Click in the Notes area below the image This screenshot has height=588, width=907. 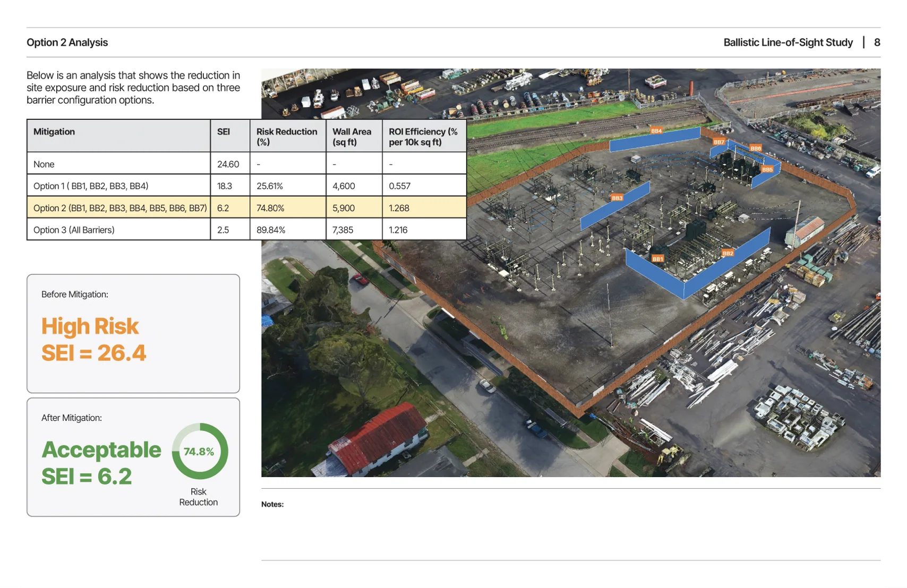click(570, 525)
